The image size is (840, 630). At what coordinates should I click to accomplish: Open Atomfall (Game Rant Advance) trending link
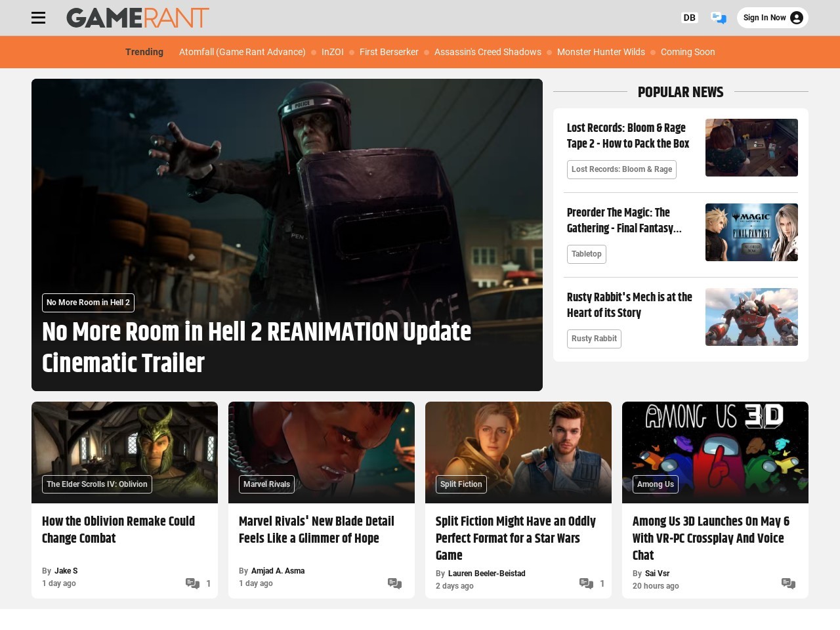pyautogui.click(x=242, y=52)
